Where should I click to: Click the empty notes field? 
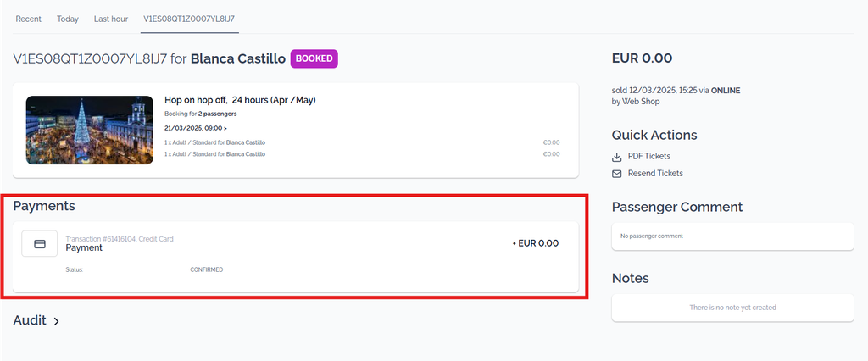point(733,308)
